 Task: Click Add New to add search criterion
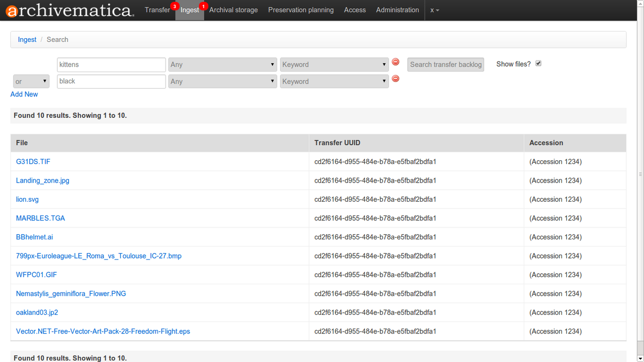[24, 94]
